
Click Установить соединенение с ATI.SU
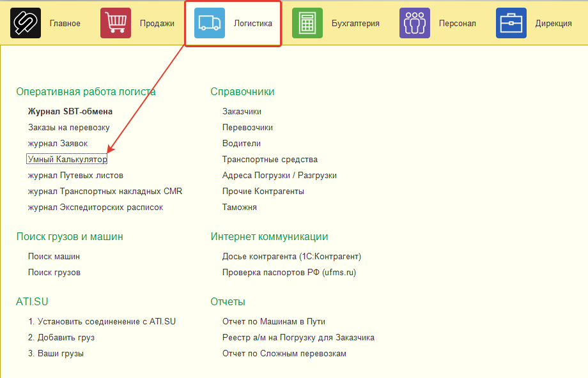point(102,321)
